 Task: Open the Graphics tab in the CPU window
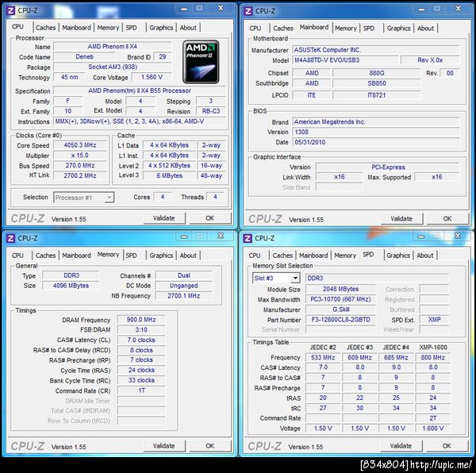[x=161, y=28]
